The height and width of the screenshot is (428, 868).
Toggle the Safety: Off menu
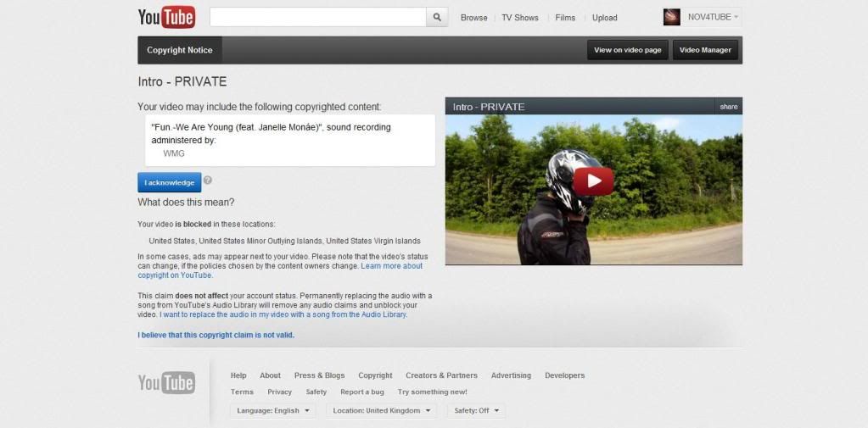click(475, 410)
